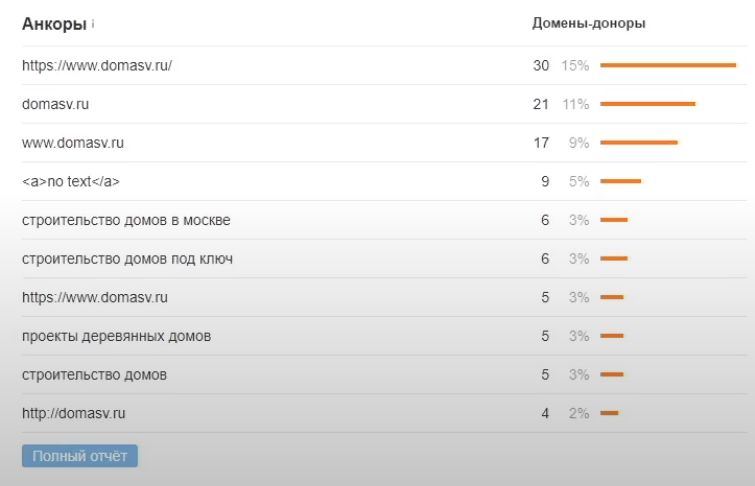Image resolution: width=755 pixels, height=486 pixels.
Task: Select the https://www.domasv.ru anchor without slash
Action: (95, 297)
